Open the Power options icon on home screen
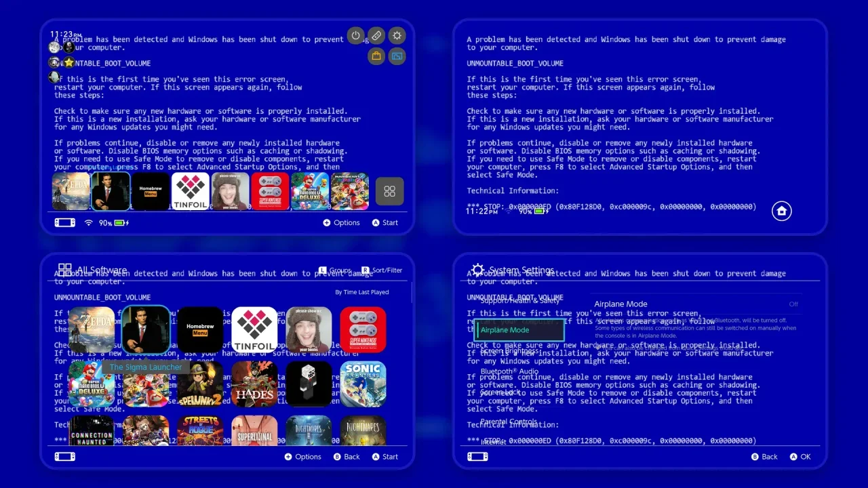The image size is (868, 488). tap(355, 35)
